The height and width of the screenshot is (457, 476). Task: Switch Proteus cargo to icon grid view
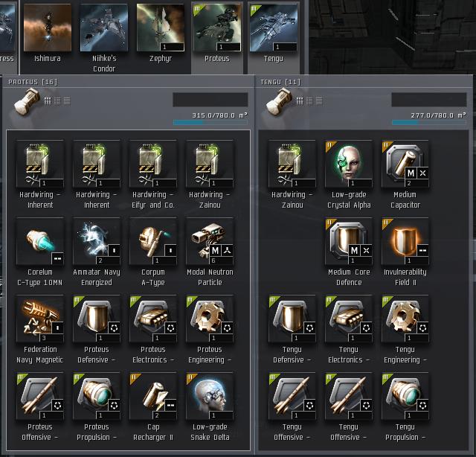48,101
